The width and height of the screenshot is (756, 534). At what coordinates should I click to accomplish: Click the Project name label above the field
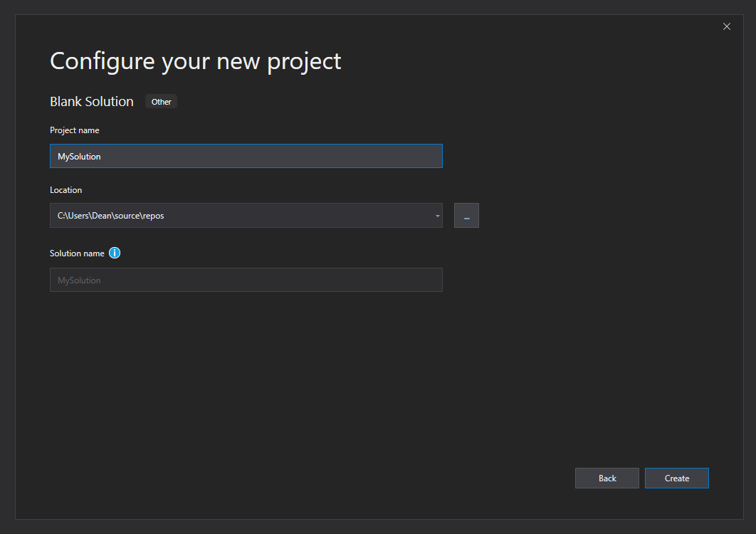point(74,130)
